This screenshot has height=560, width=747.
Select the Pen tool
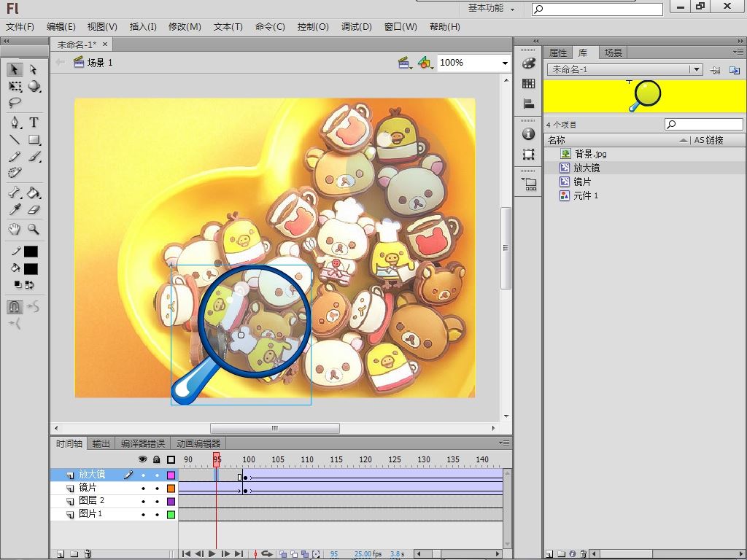pyautogui.click(x=15, y=122)
